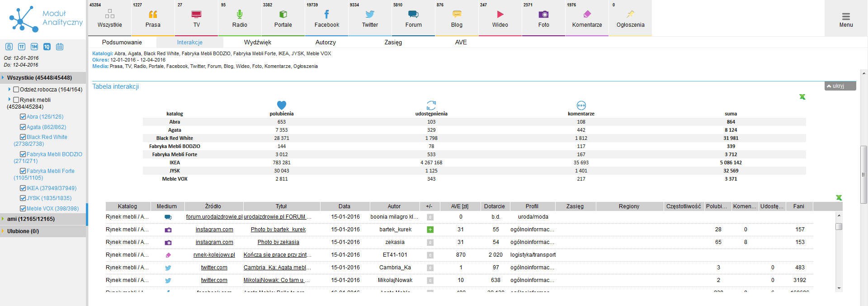Open the Wydźwięk tab
Viewport: 868px width, 306px height.
pyautogui.click(x=258, y=42)
